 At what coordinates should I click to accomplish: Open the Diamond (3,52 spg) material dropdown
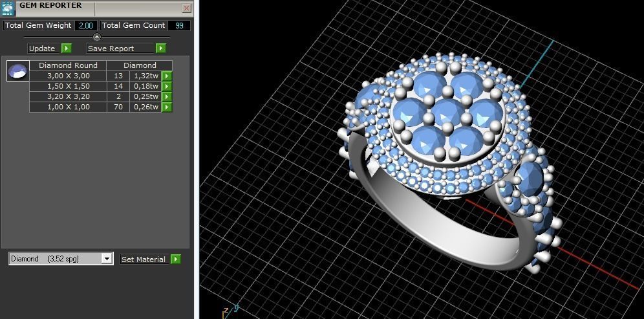tap(61, 259)
